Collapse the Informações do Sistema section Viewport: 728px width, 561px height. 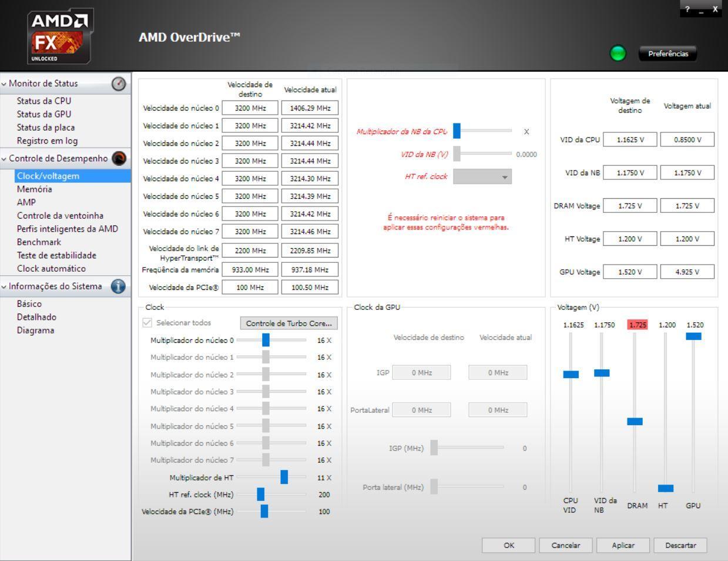4,286
